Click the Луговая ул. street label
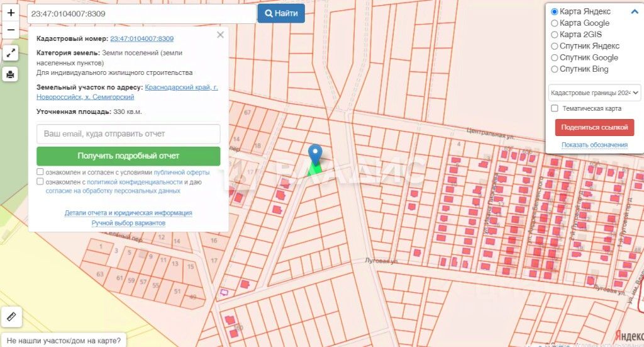The width and height of the screenshot is (644, 347). pyautogui.click(x=382, y=261)
